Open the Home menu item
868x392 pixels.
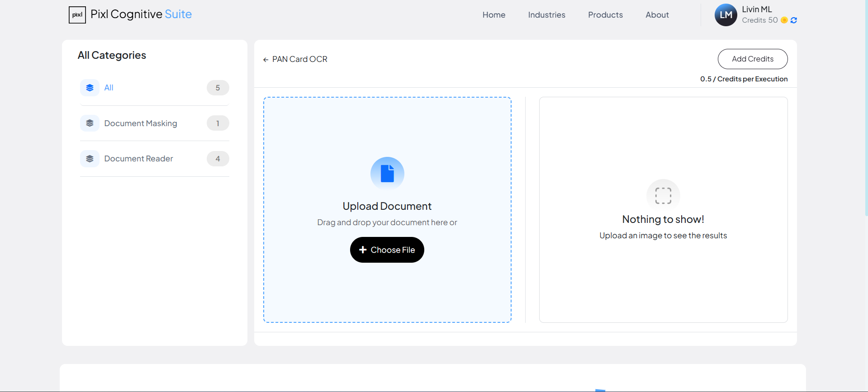493,15
